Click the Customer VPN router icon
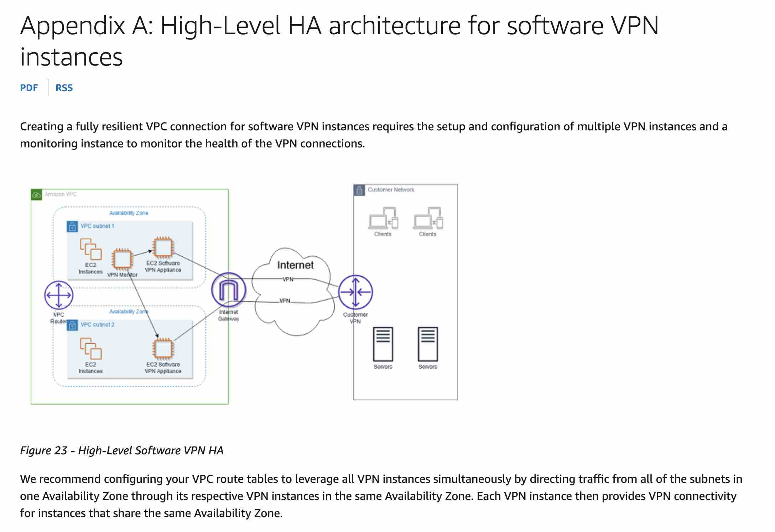This screenshot has width=775, height=532. [355, 292]
